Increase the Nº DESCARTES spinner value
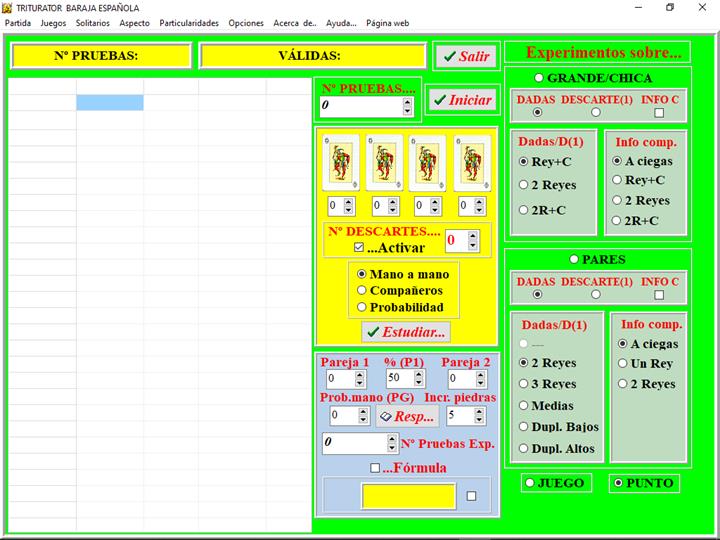Image resolution: width=720 pixels, height=540 pixels. pos(473,236)
